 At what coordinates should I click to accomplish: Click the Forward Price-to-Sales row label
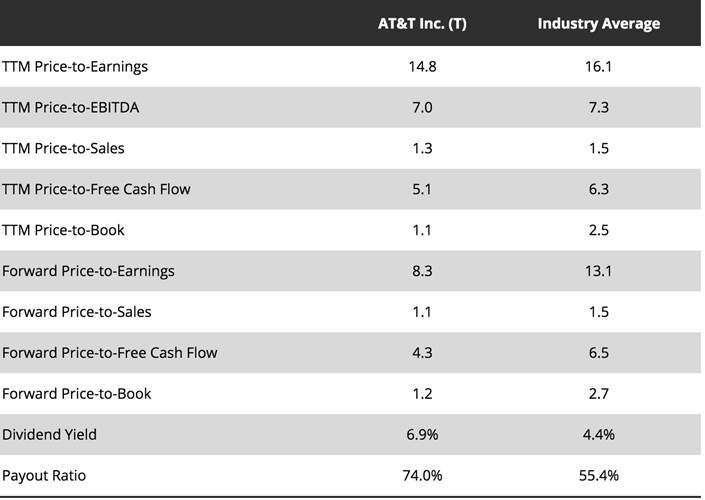tap(77, 312)
